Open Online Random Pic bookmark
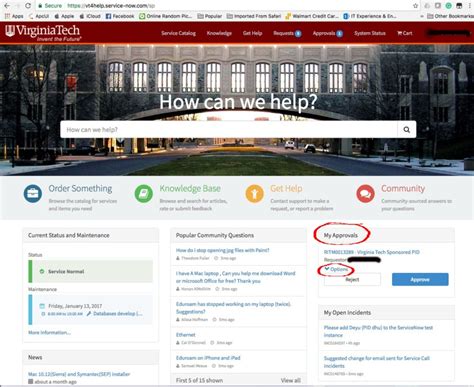Screen dimensions: 474x387 coord(165,16)
